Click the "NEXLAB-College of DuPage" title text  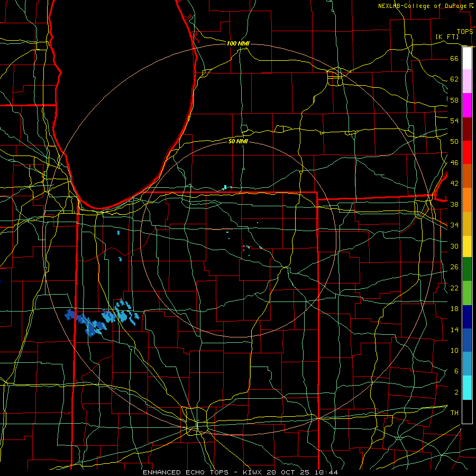point(423,6)
